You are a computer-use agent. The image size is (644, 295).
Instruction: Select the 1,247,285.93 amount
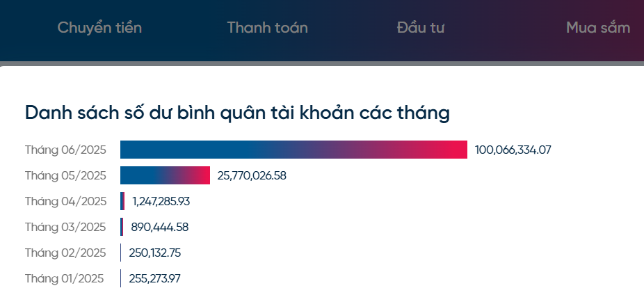tap(161, 201)
